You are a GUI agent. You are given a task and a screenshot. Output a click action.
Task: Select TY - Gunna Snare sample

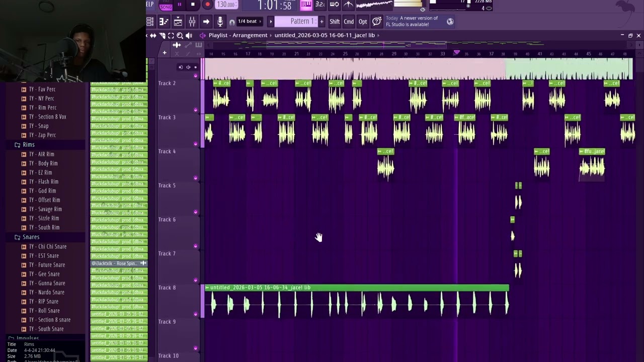point(46,283)
